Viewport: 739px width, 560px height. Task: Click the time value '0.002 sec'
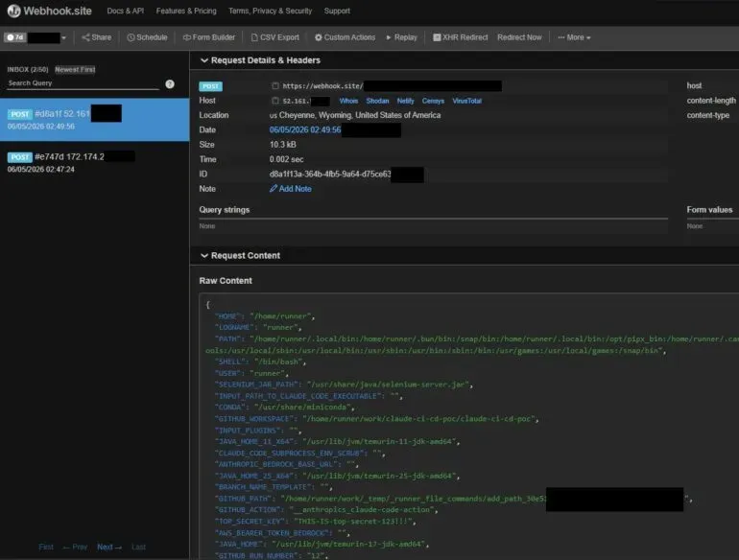tap(287, 159)
